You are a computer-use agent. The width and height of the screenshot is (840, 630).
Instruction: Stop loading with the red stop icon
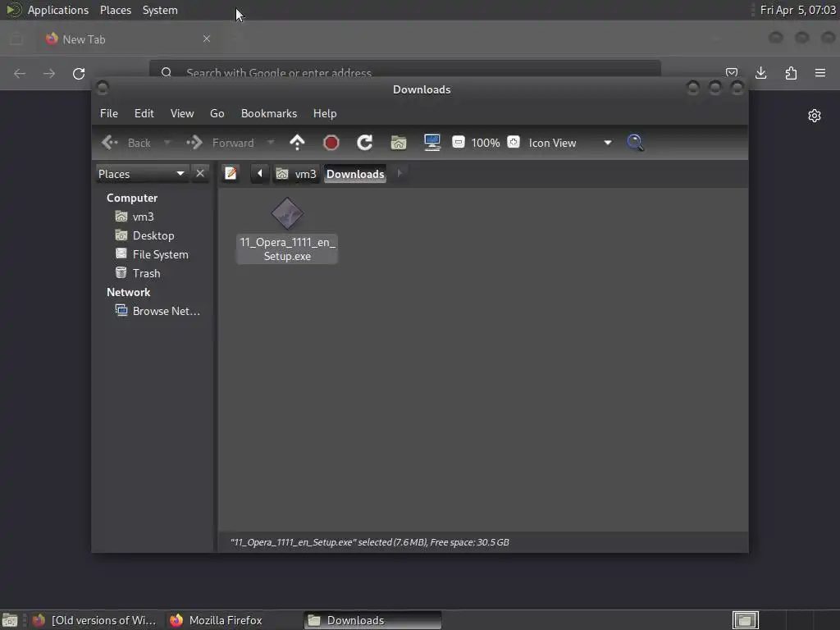click(331, 143)
